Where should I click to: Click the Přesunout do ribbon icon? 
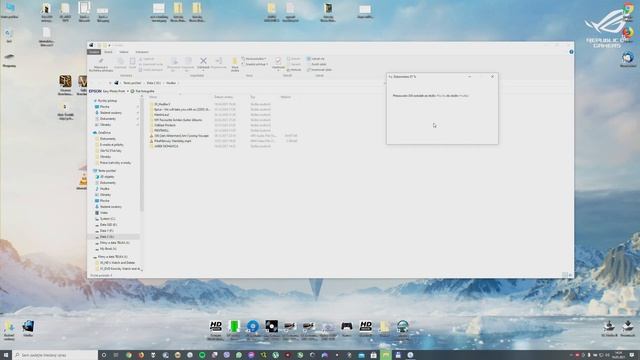click(x=174, y=61)
